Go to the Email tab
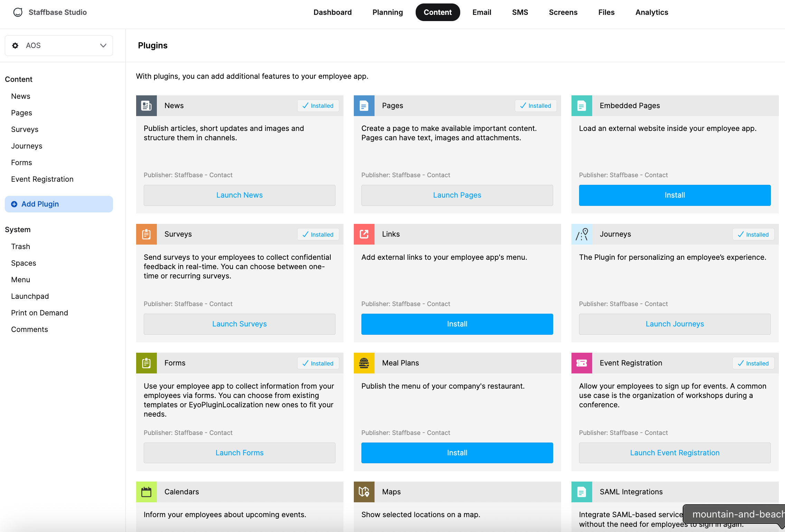 482,12
